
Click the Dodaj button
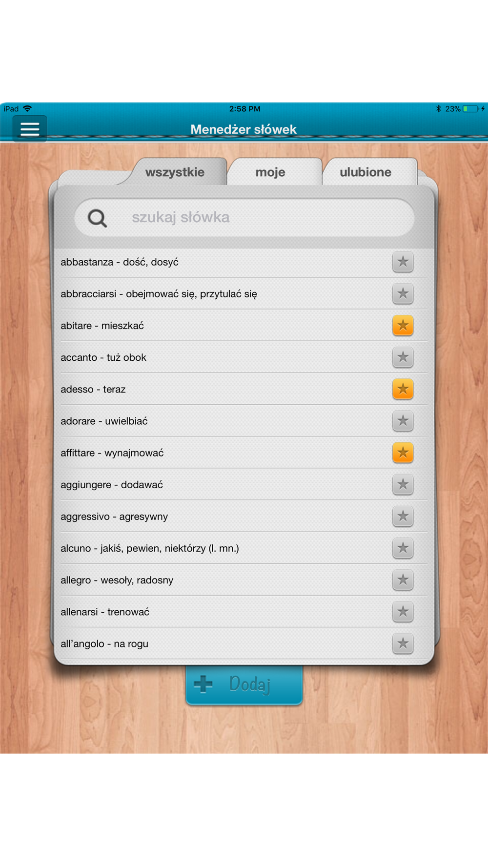tap(244, 685)
